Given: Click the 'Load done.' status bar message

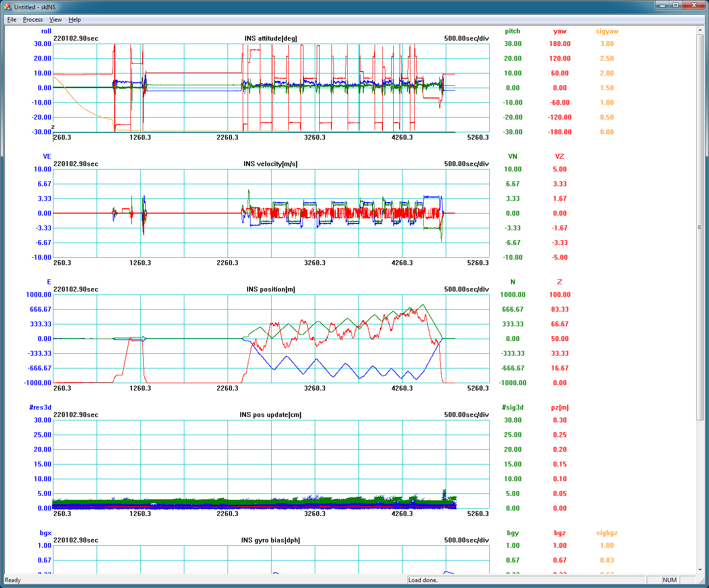Looking at the screenshot, I should 423,580.
